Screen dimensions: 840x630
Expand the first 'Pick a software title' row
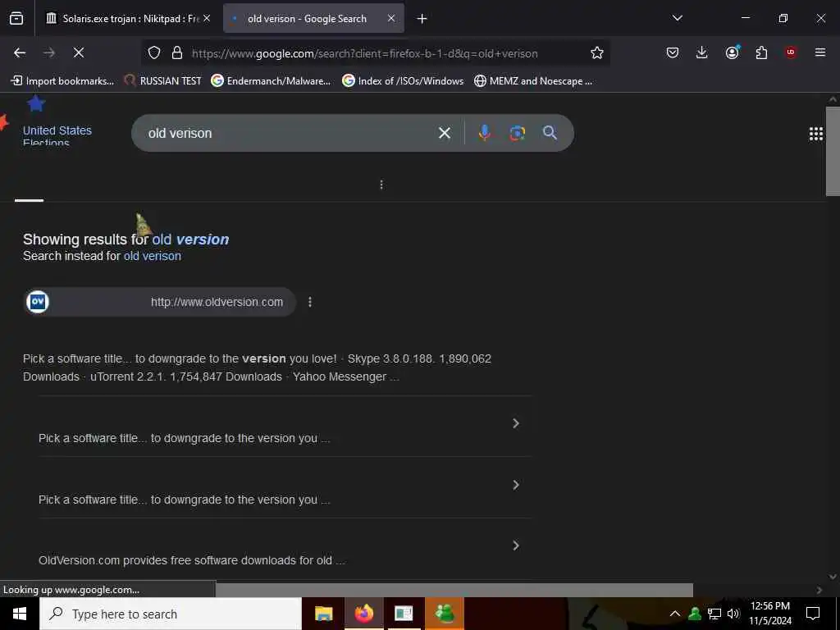[x=516, y=423]
